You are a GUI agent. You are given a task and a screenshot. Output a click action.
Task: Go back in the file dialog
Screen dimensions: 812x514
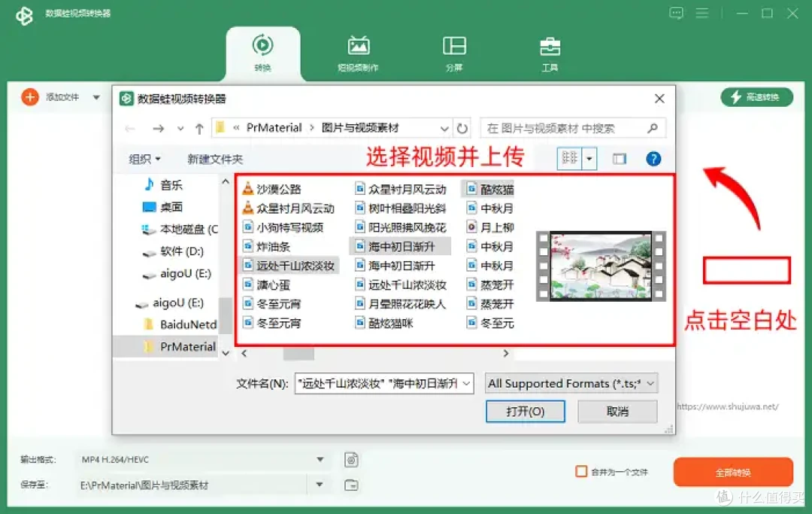click(x=130, y=128)
